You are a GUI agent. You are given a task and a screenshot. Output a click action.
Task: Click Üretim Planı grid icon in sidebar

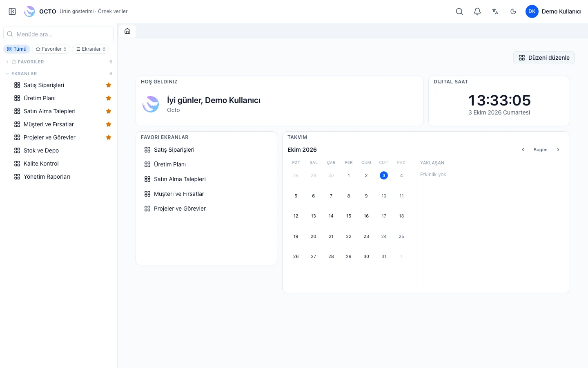coord(17,98)
